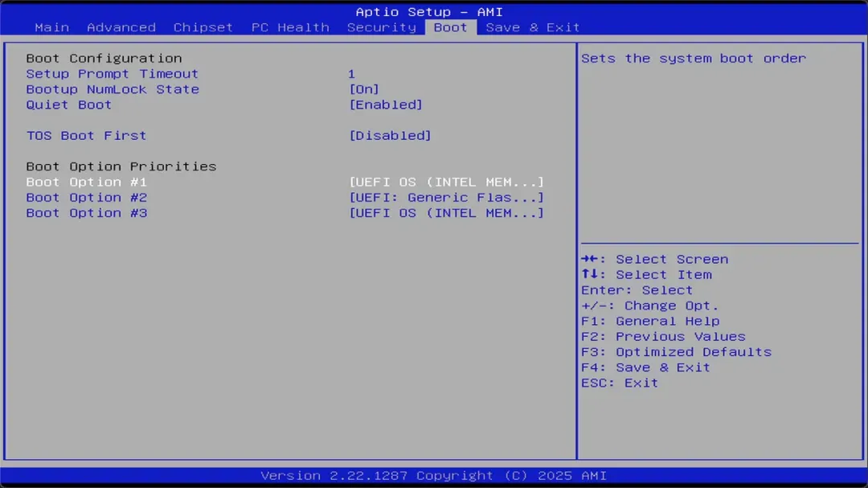Select the Setup Prompt Timeout label
868x488 pixels.
(112, 74)
